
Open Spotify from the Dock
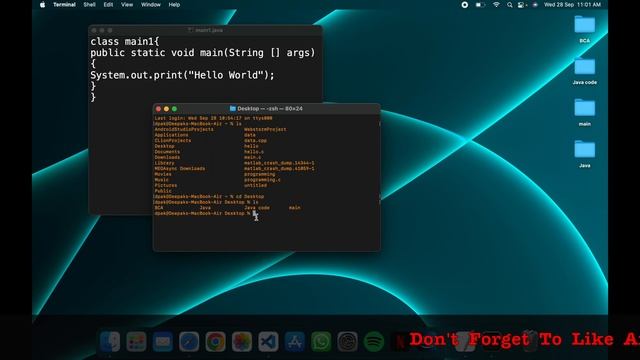(374, 341)
